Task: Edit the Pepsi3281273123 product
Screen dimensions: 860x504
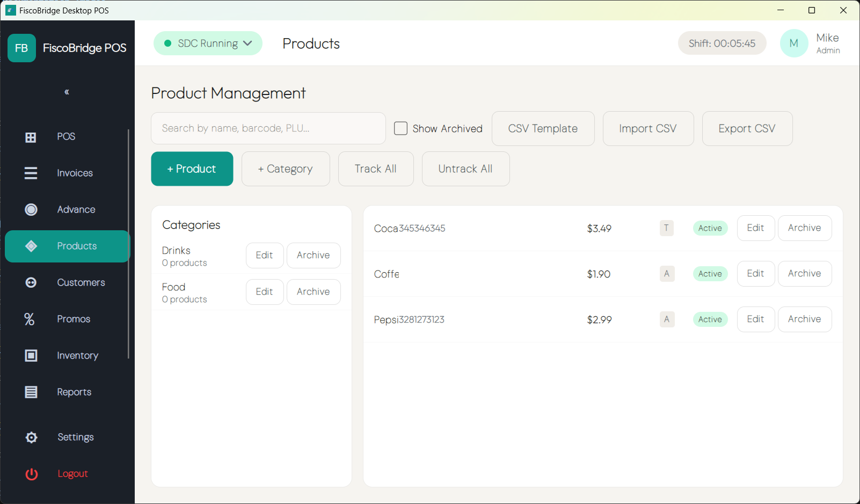Action: tap(756, 319)
